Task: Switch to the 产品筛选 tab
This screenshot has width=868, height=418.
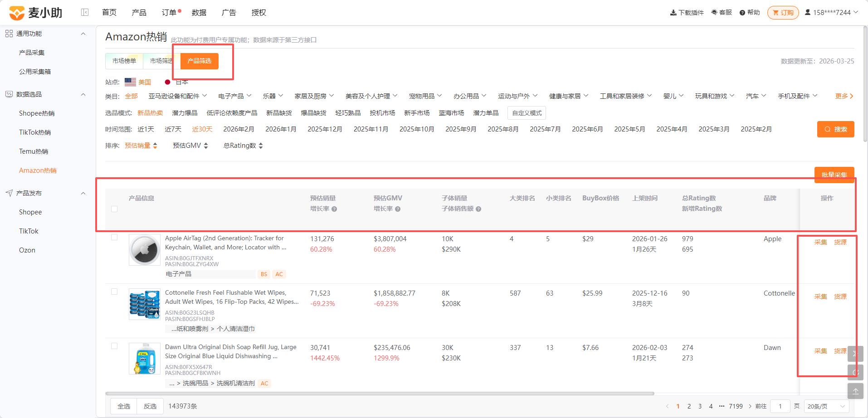Action: pos(200,61)
